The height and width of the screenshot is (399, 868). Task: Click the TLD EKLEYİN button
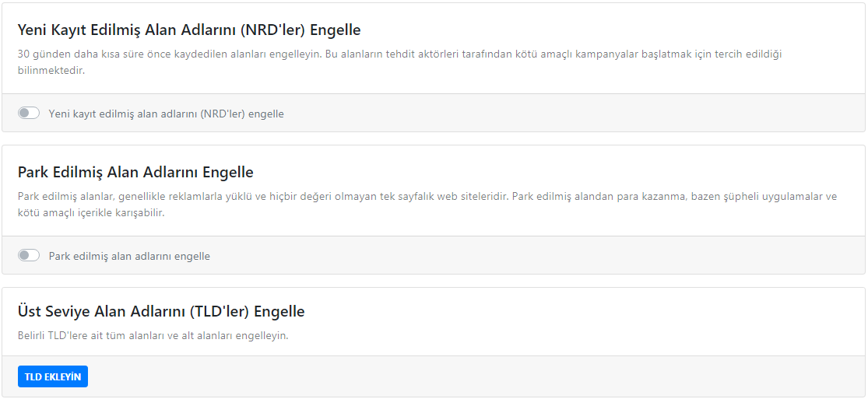pyautogui.click(x=53, y=376)
